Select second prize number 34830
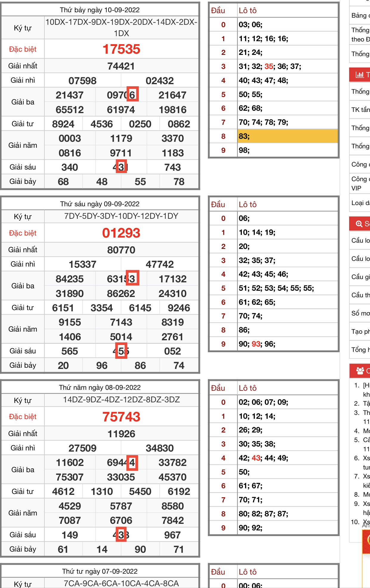Screen dimensions: 370x588 coord(160,448)
